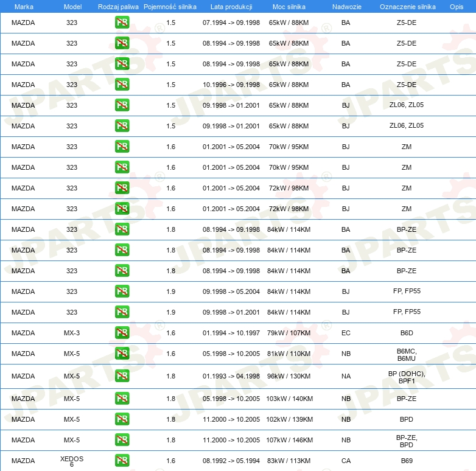Select the power cell '96kW / 130KM'
Image resolution: width=476 pixels, height=471 pixels.
(289, 376)
